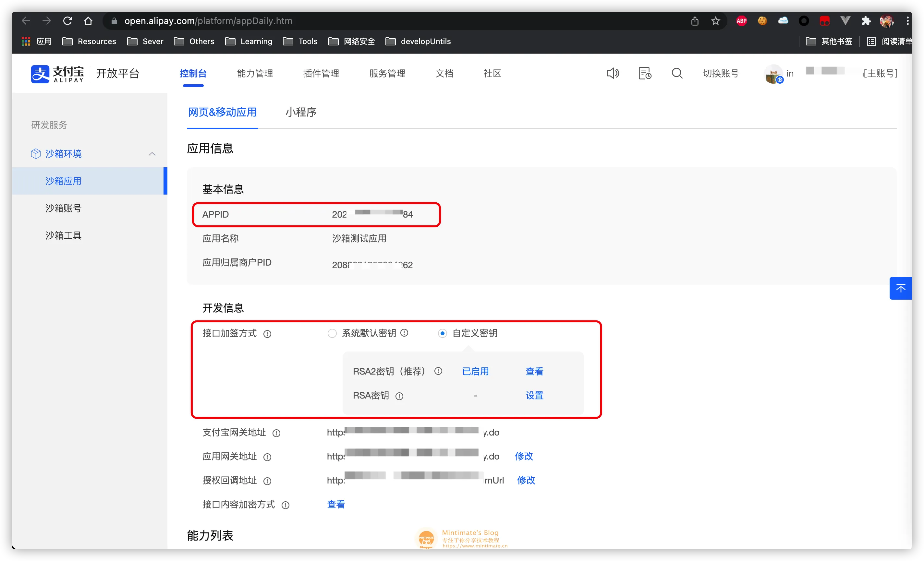This screenshot has height=561, width=924.
Task: Open the black circle extension icon
Action: click(x=804, y=21)
